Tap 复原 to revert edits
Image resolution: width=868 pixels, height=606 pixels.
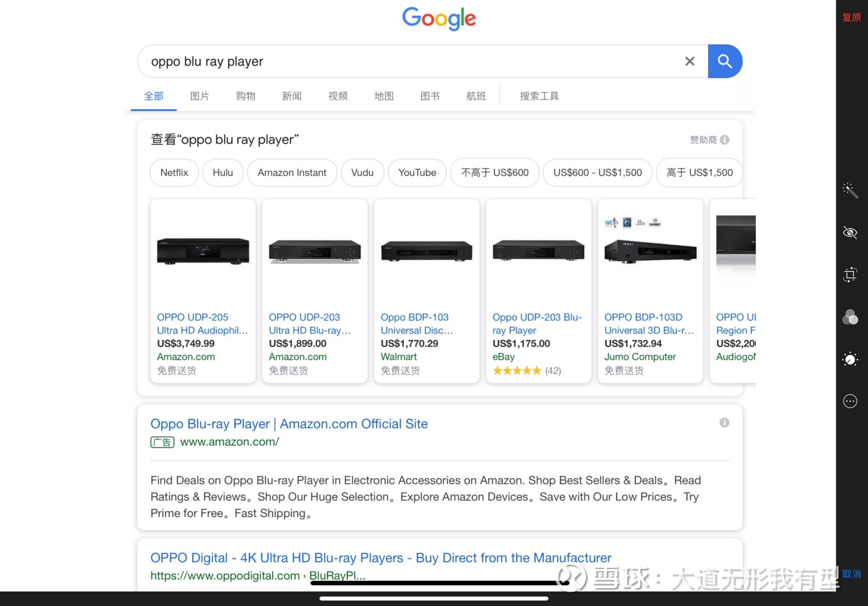851,17
